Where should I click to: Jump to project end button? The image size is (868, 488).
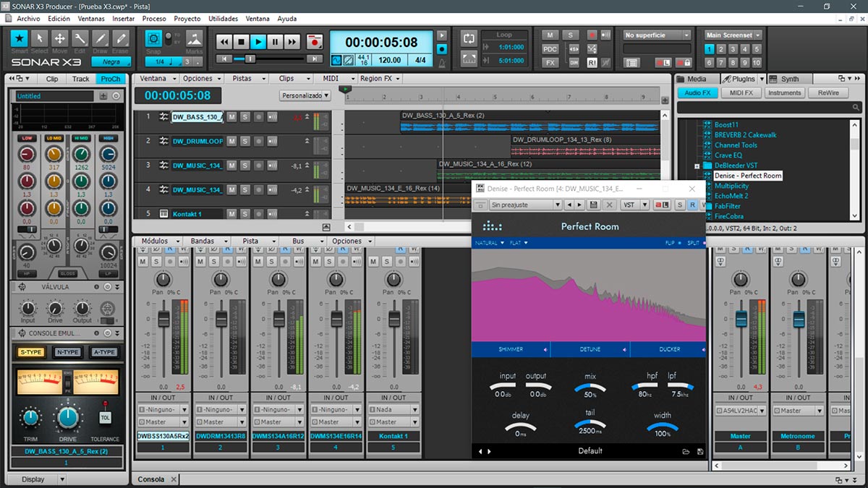[315, 59]
